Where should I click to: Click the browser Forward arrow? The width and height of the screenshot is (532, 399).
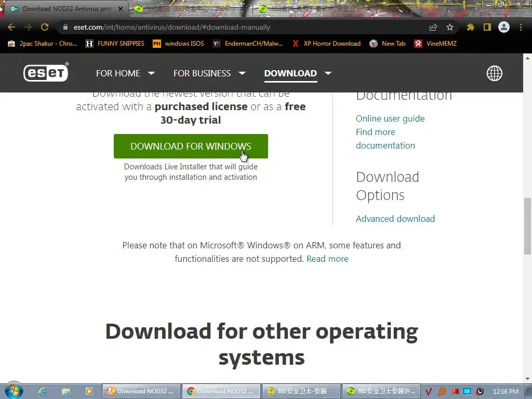(x=28, y=27)
